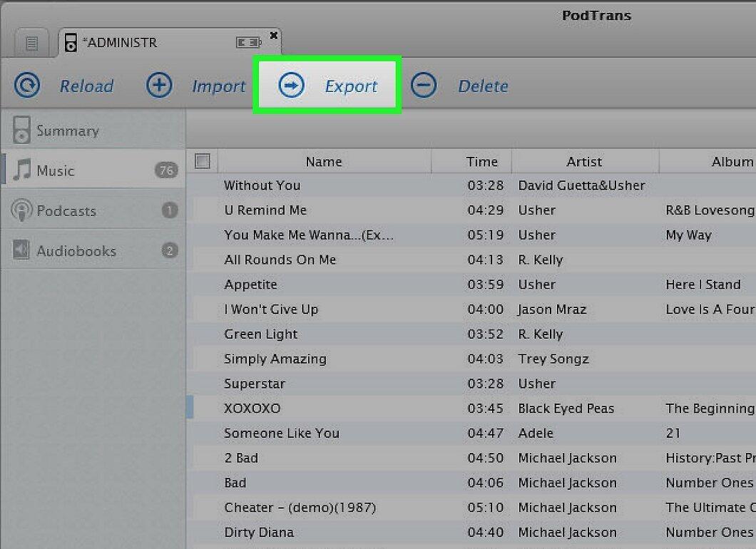Click the Audiobooks speaker icon in sidebar

pyautogui.click(x=21, y=250)
